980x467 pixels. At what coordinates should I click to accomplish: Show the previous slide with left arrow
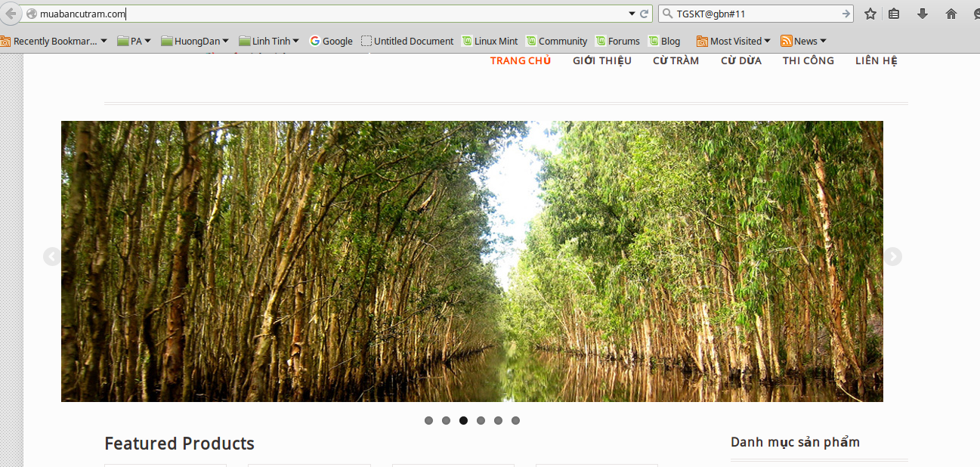(51, 257)
